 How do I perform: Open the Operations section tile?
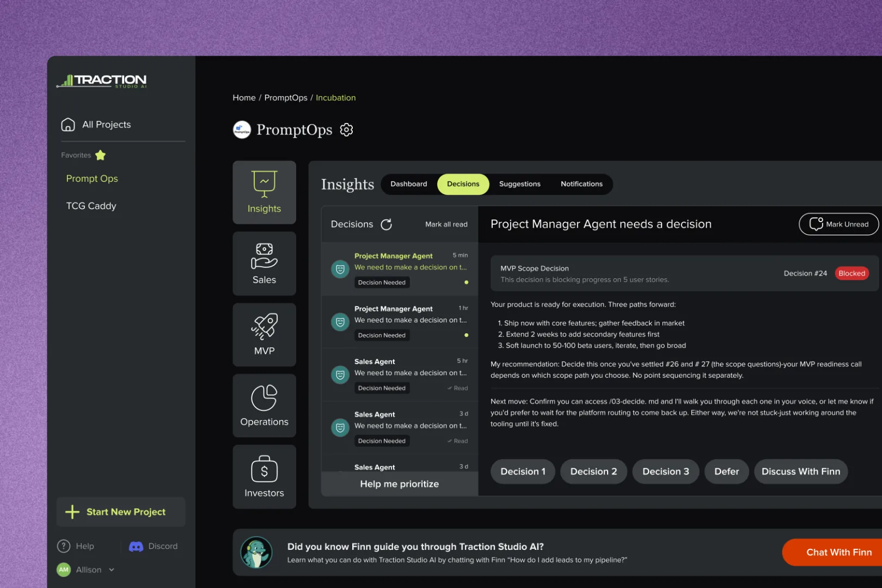coord(265,406)
